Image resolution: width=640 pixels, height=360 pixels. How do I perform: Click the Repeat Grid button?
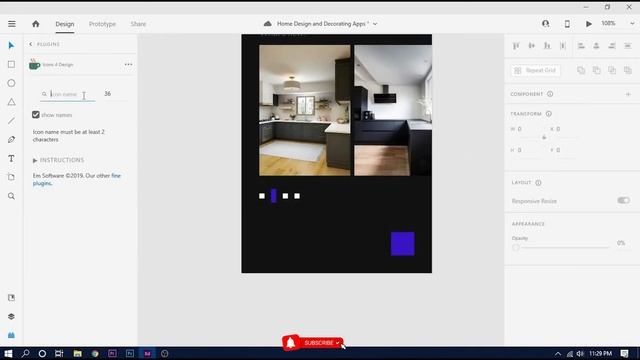[536, 71]
